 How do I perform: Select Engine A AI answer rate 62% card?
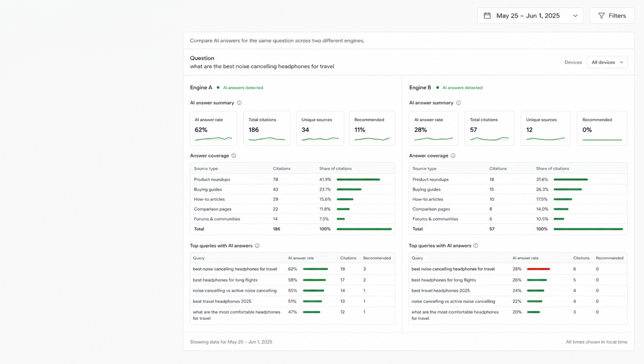[x=213, y=128]
